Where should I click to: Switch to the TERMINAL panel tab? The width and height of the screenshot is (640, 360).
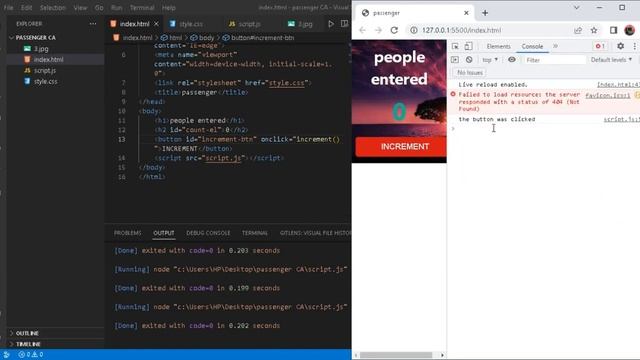[255, 233]
